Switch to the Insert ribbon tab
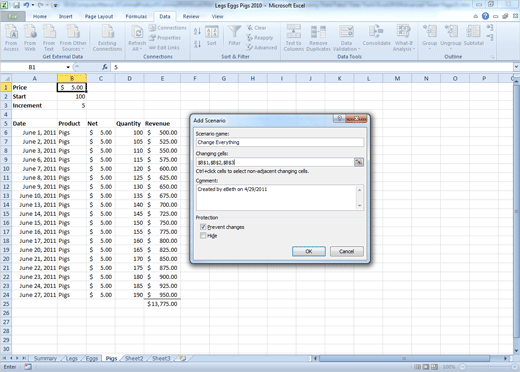This screenshot has width=520, height=372. click(x=65, y=16)
